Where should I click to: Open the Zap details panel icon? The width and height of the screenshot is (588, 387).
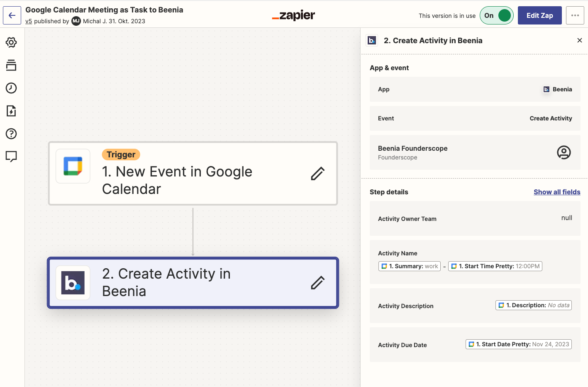[x=11, y=65]
